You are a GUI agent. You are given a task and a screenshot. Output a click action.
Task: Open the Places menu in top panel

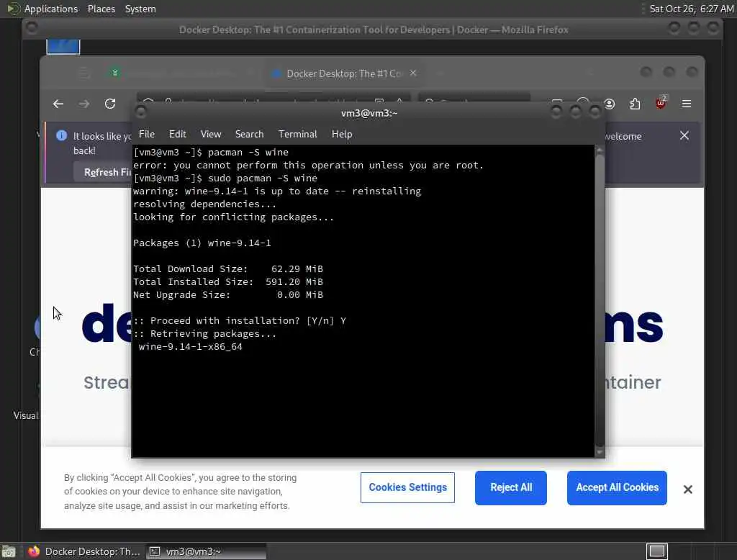pos(101,9)
